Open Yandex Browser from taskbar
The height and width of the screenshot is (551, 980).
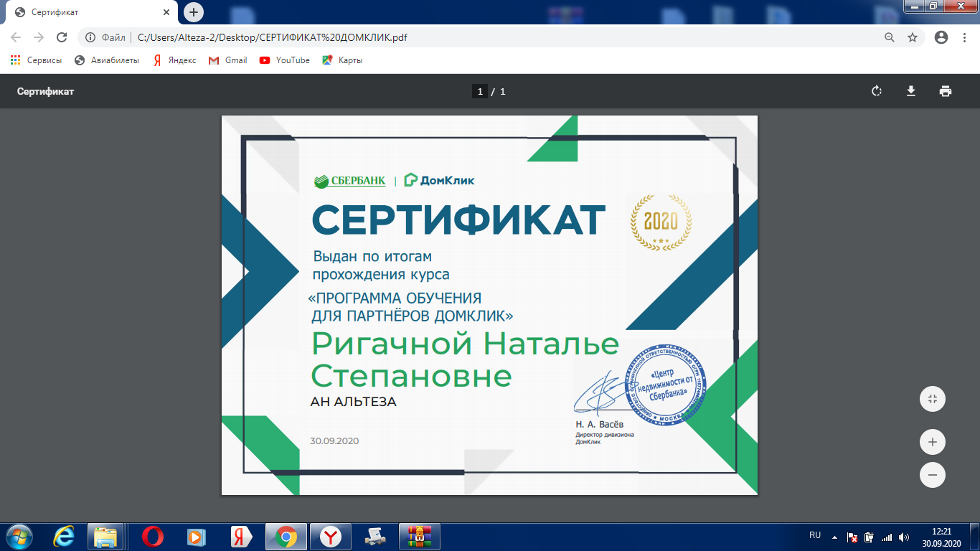point(330,537)
